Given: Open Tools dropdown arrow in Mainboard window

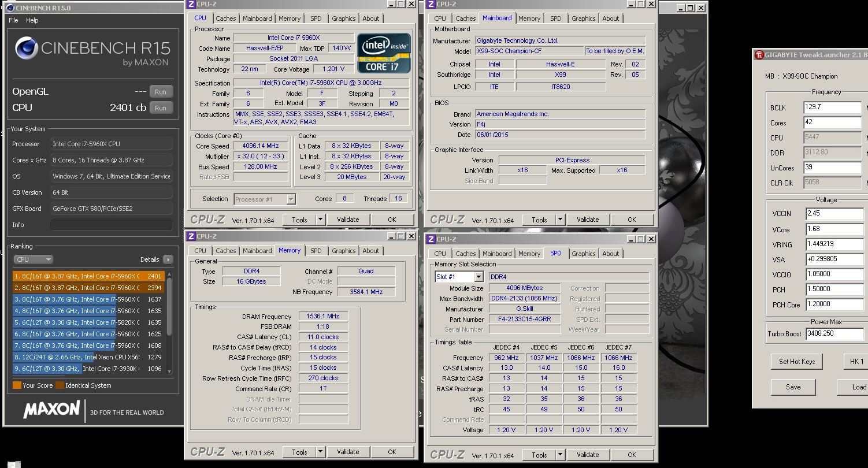Looking at the screenshot, I should (560, 220).
